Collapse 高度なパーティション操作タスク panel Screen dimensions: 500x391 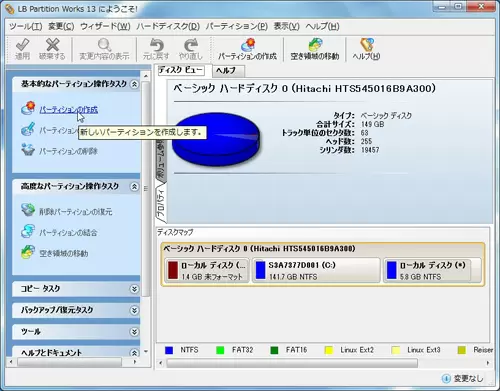click(134, 187)
